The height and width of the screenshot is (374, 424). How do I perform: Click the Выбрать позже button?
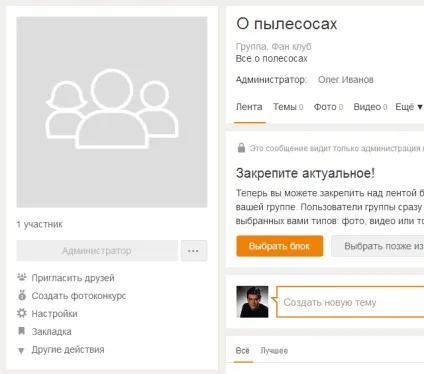point(378,246)
